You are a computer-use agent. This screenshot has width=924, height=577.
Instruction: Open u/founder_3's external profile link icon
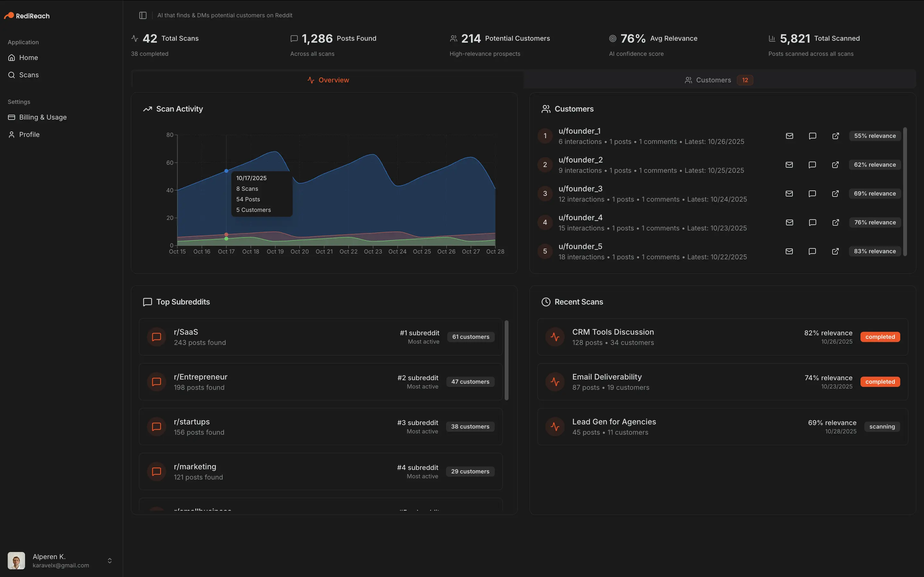[x=835, y=194]
